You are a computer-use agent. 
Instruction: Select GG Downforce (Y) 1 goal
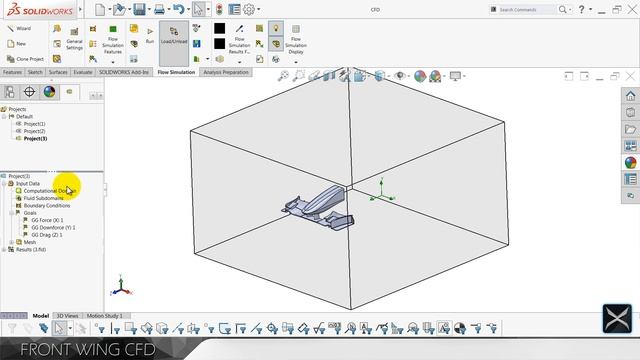coord(53,228)
